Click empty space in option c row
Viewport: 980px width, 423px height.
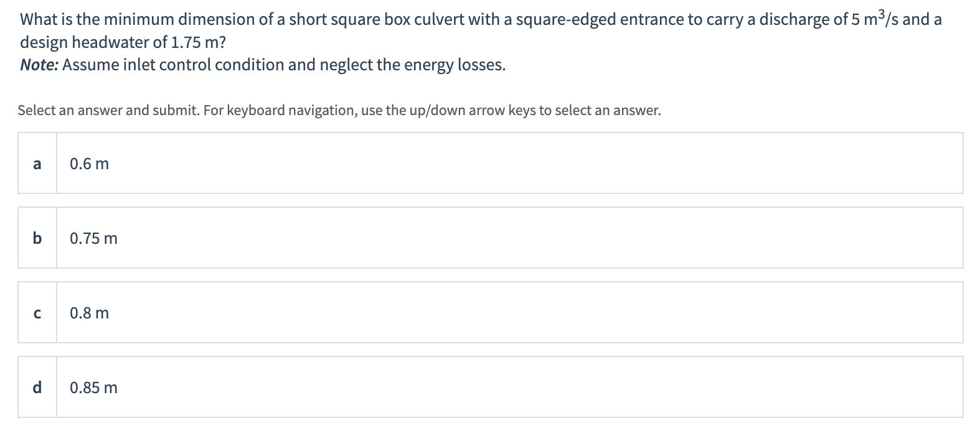(x=498, y=313)
